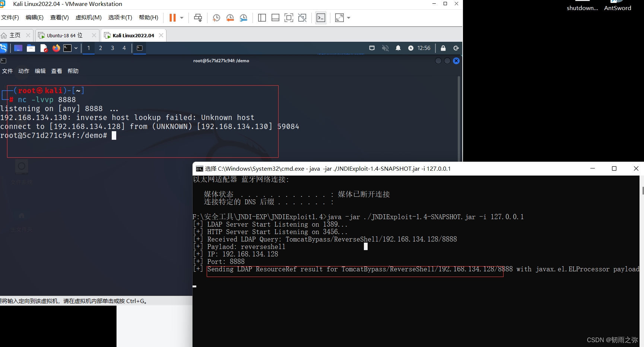
Task: Open the 查看(V) menu in VMware
Action: (x=60, y=18)
